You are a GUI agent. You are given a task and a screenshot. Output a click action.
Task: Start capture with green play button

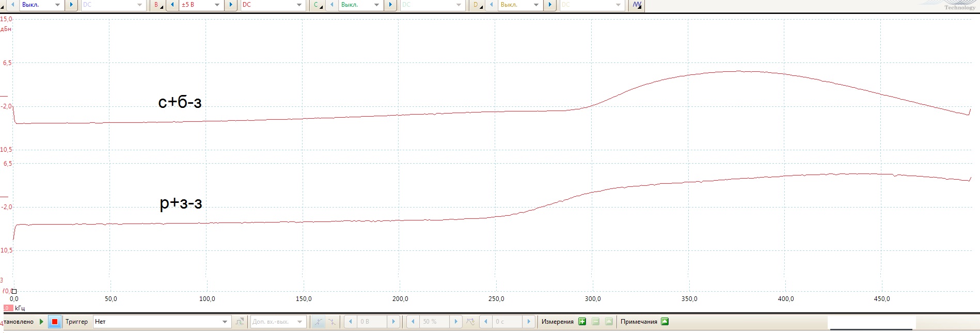(x=42, y=322)
